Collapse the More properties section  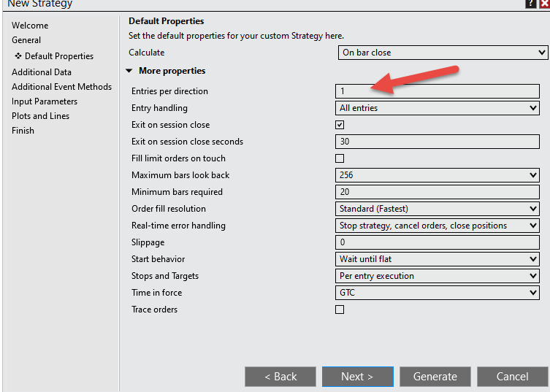pyautogui.click(x=129, y=71)
